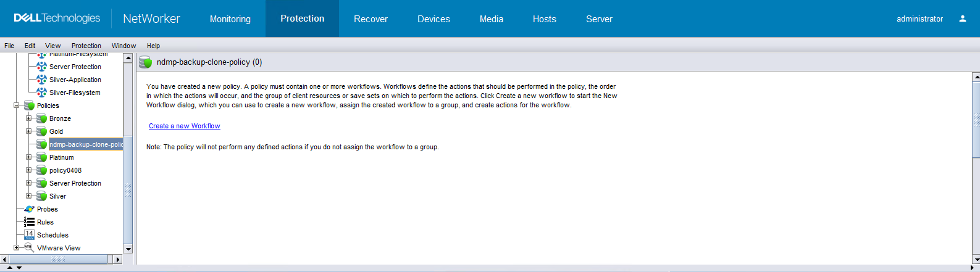The height and width of the screenshot is (272, 980).
Task: Click the Server Protection group icon
Action: coord(41,67)
